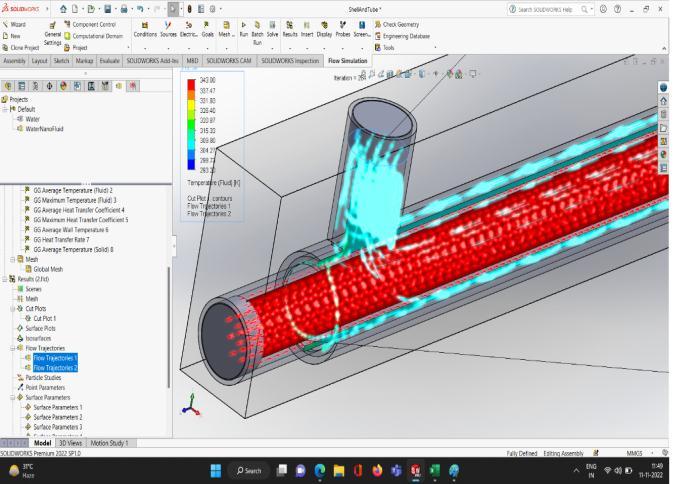Open the Engineering Database
Screen dimensions: 697x484
pos(402,36)
